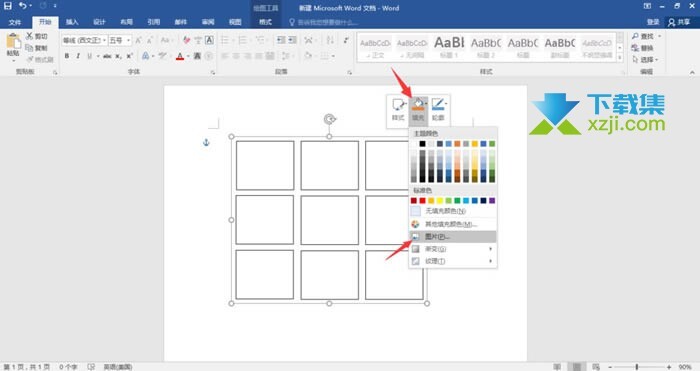
Task: Click the Cut scissors icon
Action: pos(29,36)
